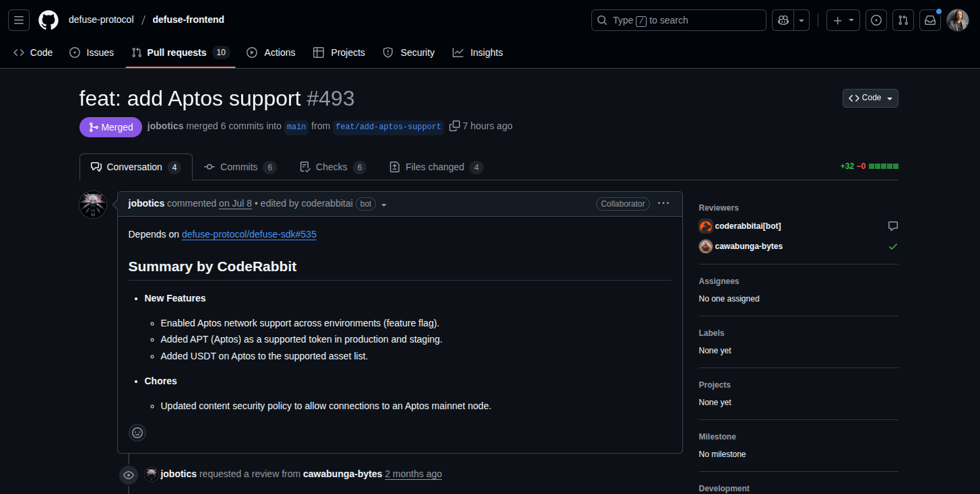View cawabunga-bytes approval checkmark
Viewport: 980px width, 494px height.
click(x=893, y=246)
